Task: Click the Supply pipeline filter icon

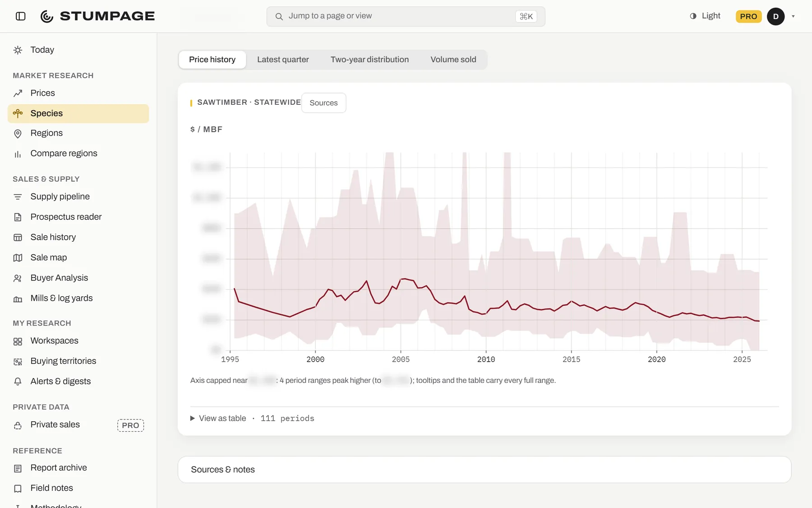Action: coord(18,197)
